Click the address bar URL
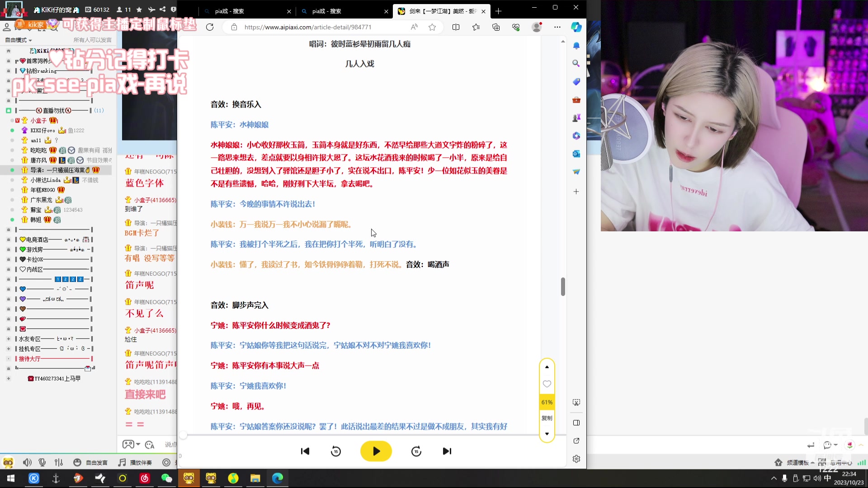Viewport: 868px width, 488px height. click(308, 27)
